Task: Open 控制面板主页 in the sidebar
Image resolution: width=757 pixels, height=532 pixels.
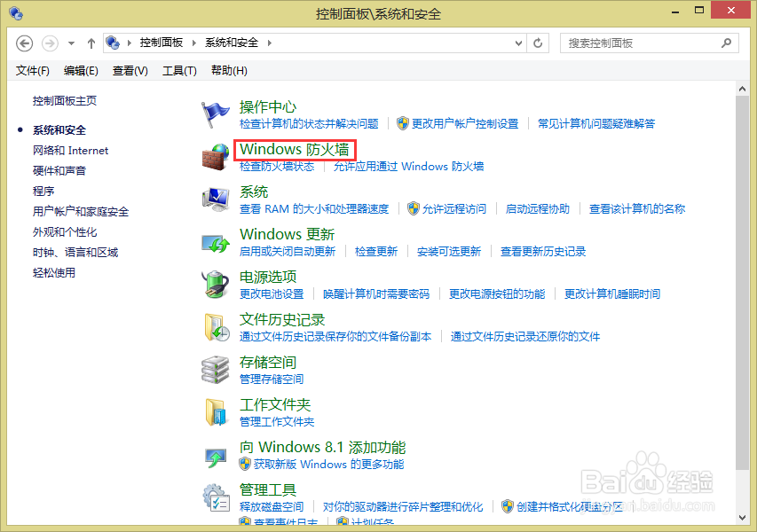Action: [65, 101]
